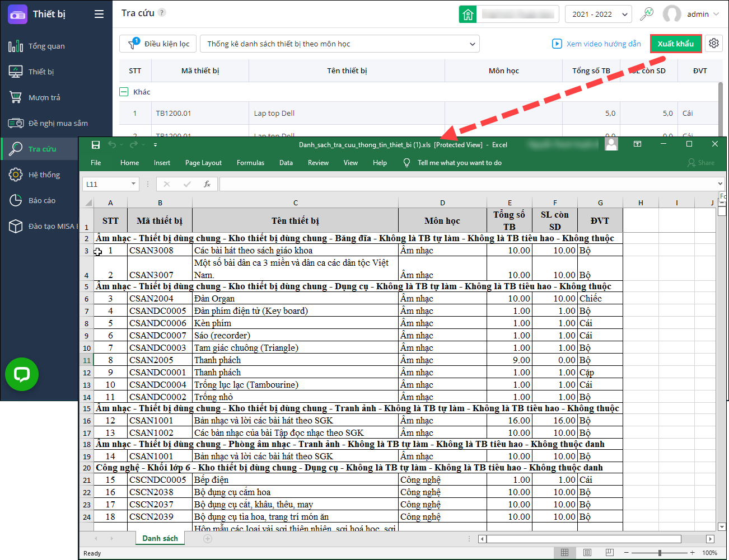
Task: Expand the Thống kê danh sách report dropdown
Action: pyautogui.click(x=340, y=44)
